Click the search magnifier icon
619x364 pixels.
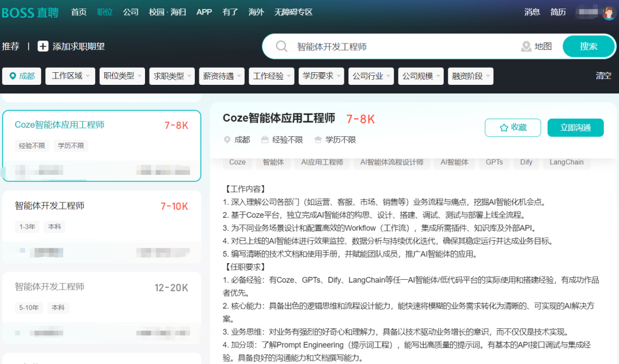[x=281, y=46]
